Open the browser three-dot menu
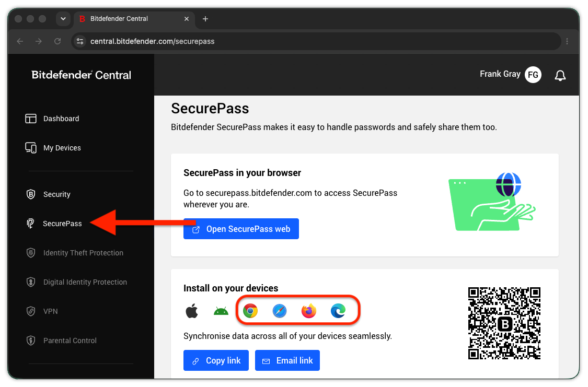Image resolution: width=588 pixels, height=387 pixels. (567, 41)
